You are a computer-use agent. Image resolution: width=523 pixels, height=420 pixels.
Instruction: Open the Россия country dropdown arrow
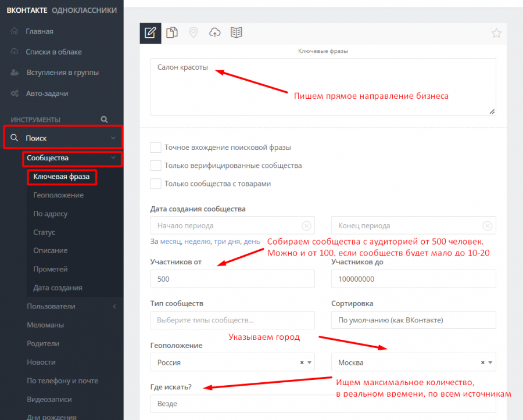[310, 362]
